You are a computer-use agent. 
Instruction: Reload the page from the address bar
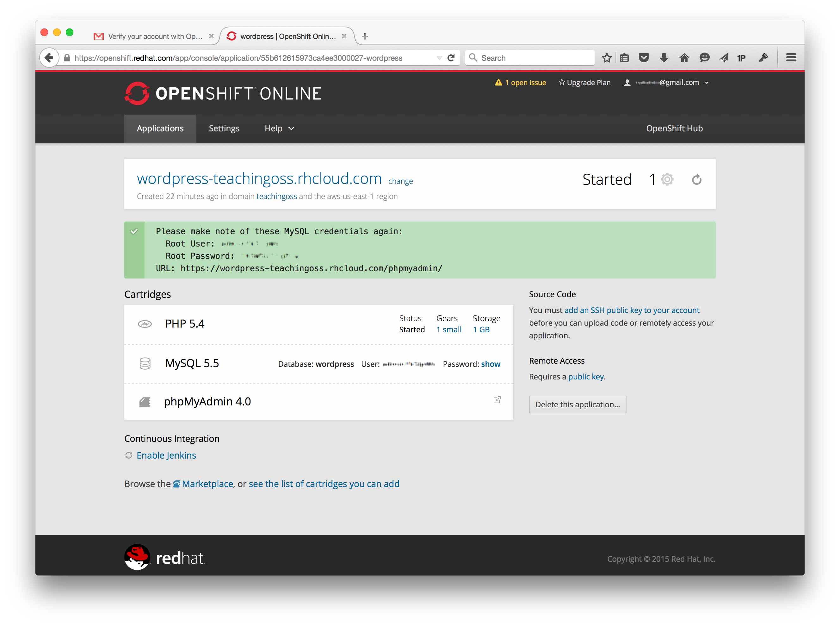tap(451, 58)
